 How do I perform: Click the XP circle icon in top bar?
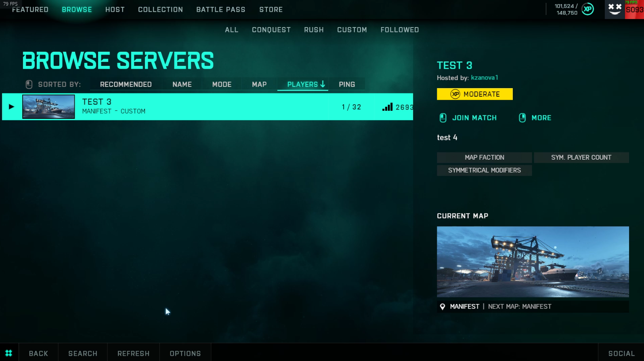tap(588, 9)
